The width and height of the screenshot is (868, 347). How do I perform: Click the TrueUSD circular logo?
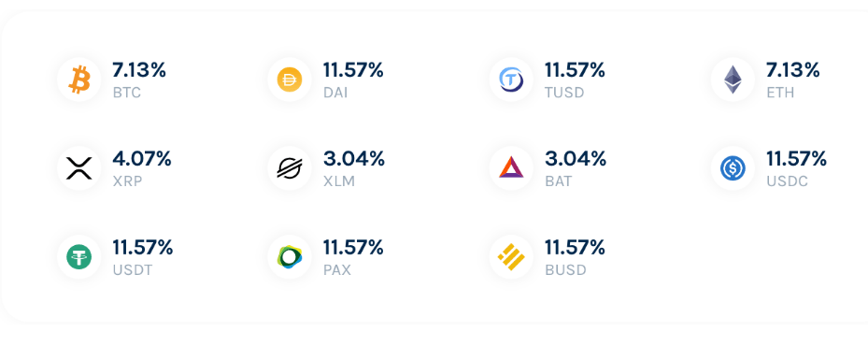[x=511, y=80]
